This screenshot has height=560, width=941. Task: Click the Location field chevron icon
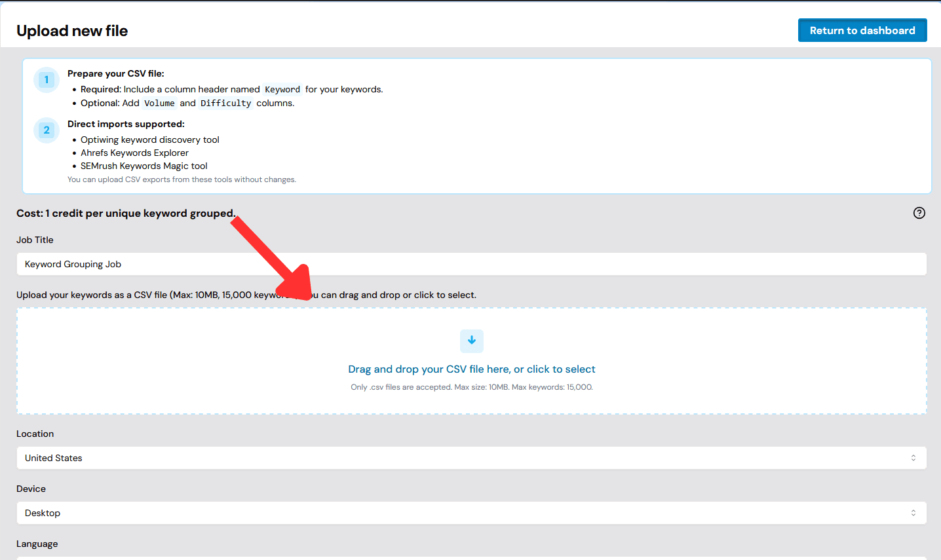click(913, 458)
